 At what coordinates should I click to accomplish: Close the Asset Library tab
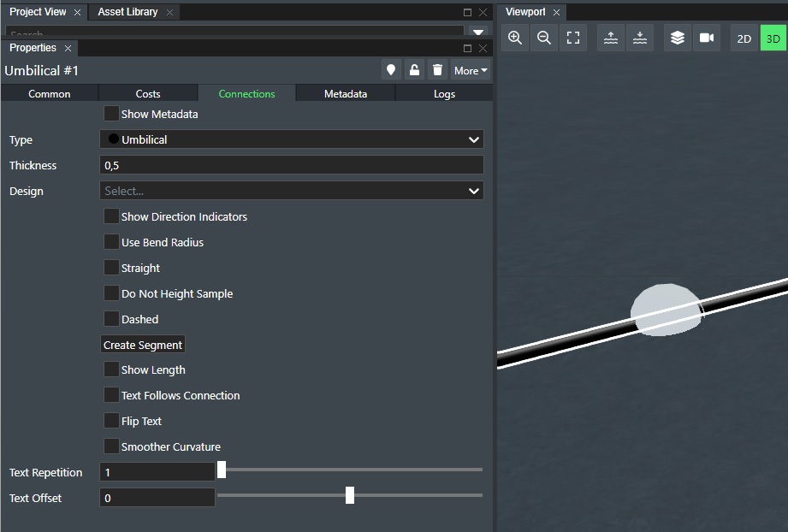tap(170, 12)
